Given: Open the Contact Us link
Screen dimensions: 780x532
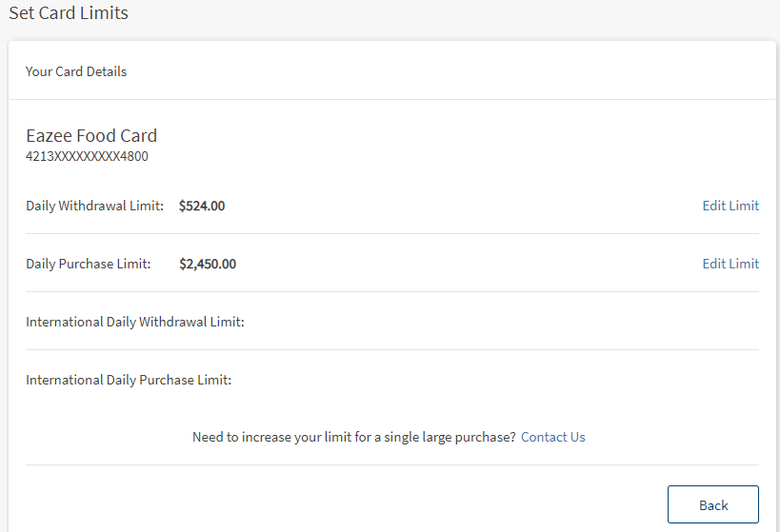Looking at the screenshot, I should pyautogui.click(x=552, y=437).
